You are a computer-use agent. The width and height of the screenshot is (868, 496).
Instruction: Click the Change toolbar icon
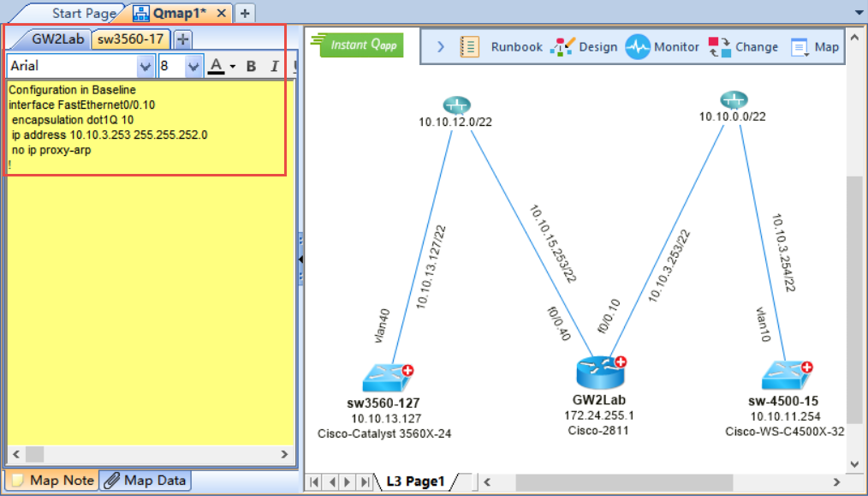click(x=720, y=47)
